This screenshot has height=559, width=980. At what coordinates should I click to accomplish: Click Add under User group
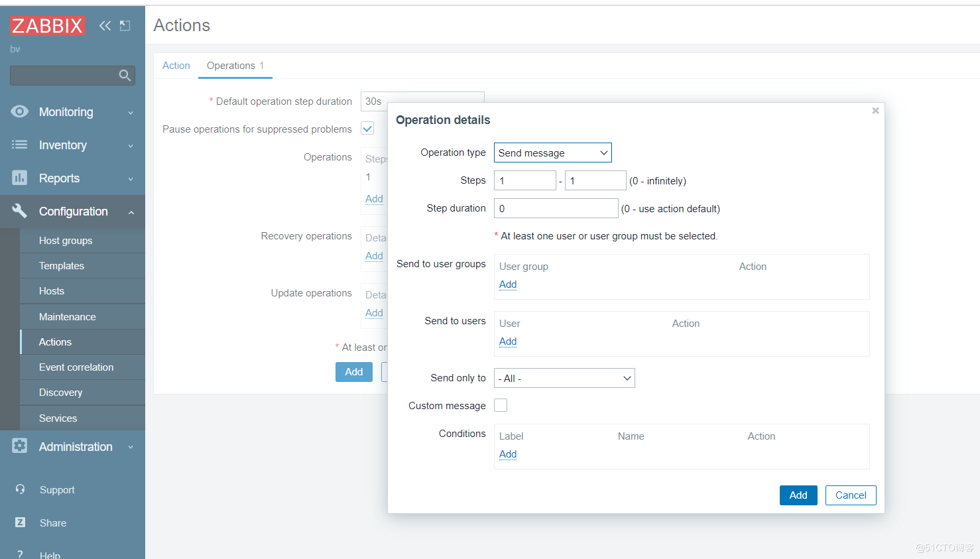(x=508, y=284)
